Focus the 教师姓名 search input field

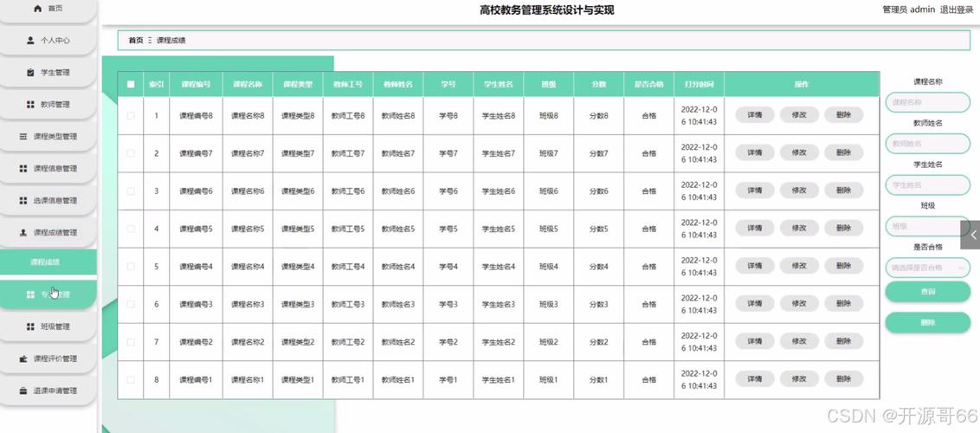coord(927,143)
